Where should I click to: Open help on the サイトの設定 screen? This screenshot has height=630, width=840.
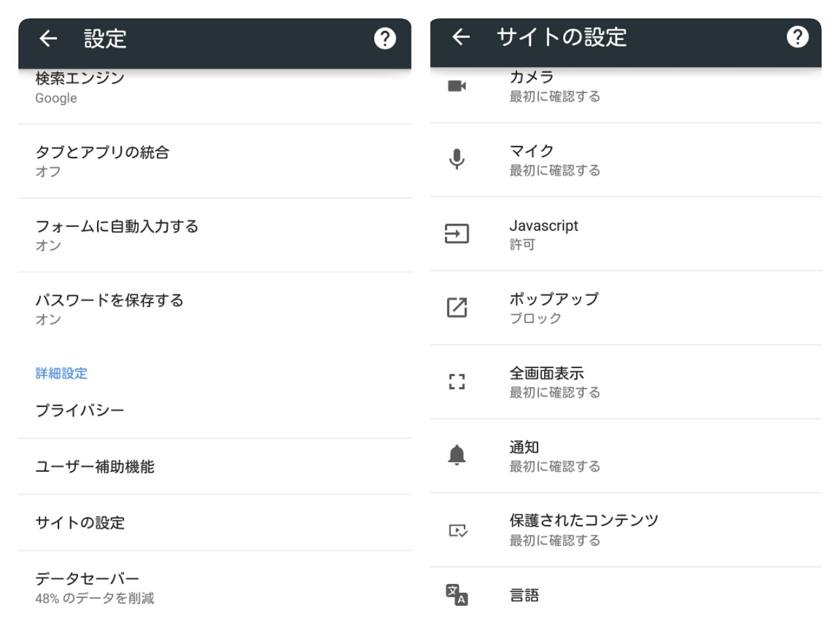pyautogui.click(x=797, y=37)
